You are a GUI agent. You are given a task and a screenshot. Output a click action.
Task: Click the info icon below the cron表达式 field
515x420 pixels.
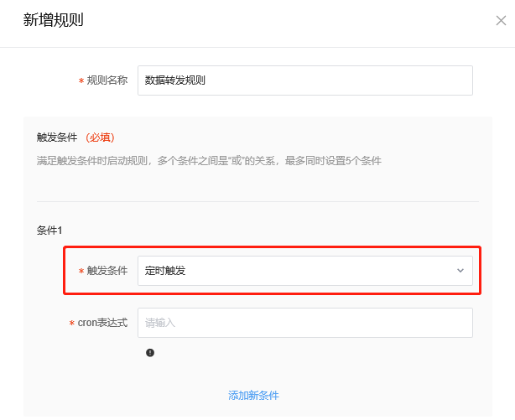tap(150, 353)
